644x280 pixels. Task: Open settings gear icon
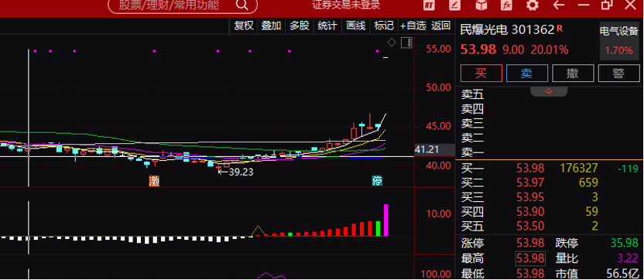tap(533, 5)
